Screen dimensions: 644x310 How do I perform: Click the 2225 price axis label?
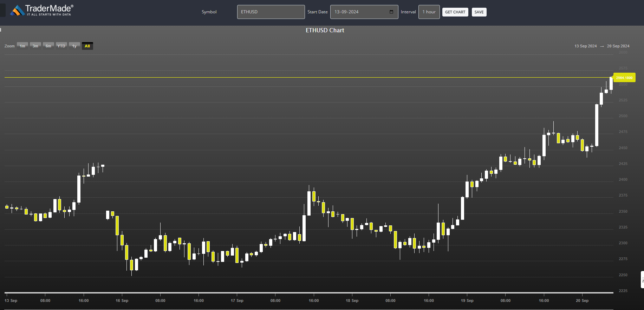[623, 291]
